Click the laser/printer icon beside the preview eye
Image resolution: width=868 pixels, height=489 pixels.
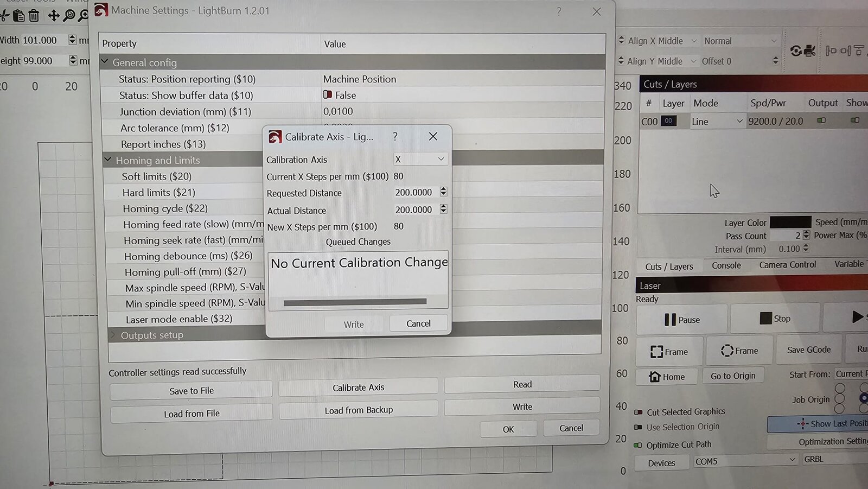click(x=809, y=51)
